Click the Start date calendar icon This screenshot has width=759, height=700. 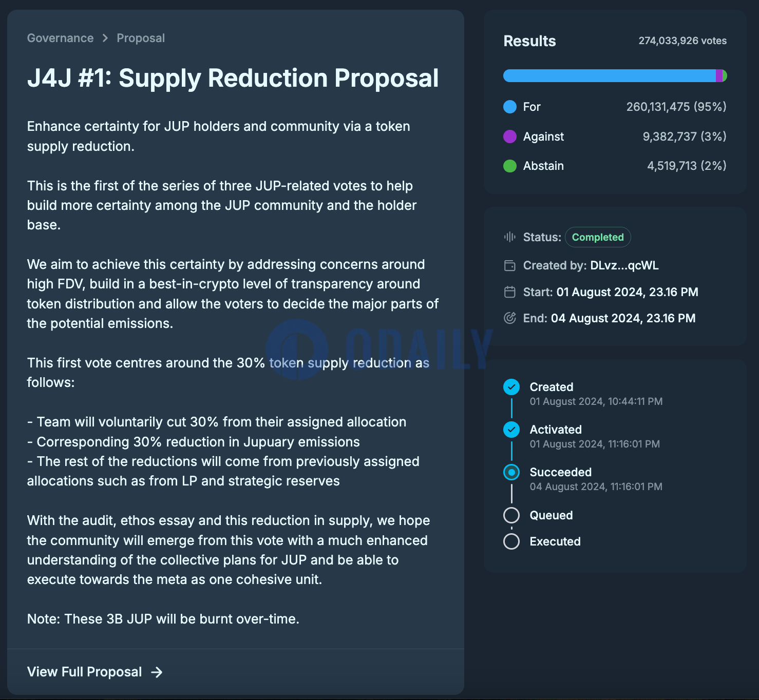pos(510,292)
